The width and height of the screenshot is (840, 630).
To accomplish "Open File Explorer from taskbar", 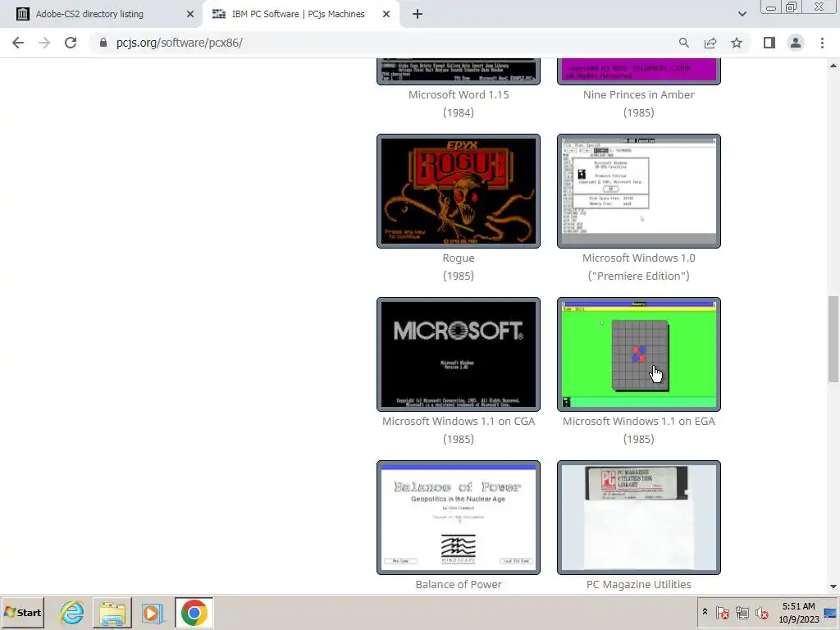I will 112,612.
